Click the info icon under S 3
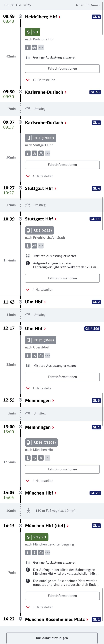This screenshot has width=104, height=644. 28,47
